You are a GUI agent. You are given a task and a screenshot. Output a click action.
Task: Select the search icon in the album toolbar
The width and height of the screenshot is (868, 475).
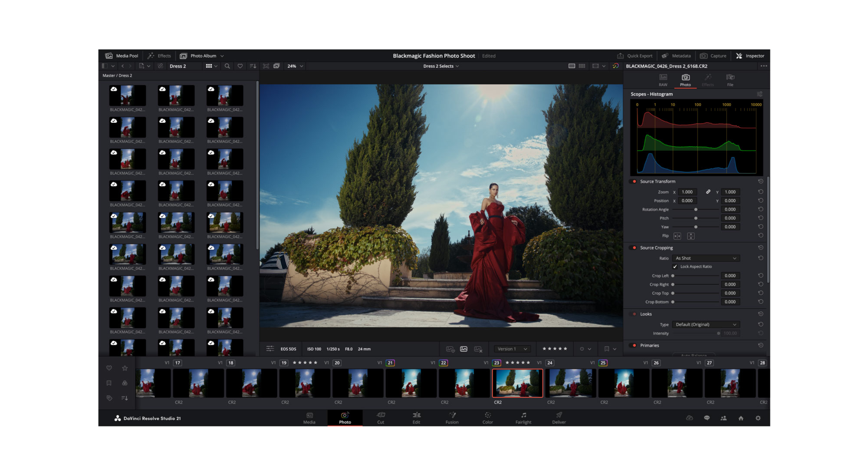[227, 66]
